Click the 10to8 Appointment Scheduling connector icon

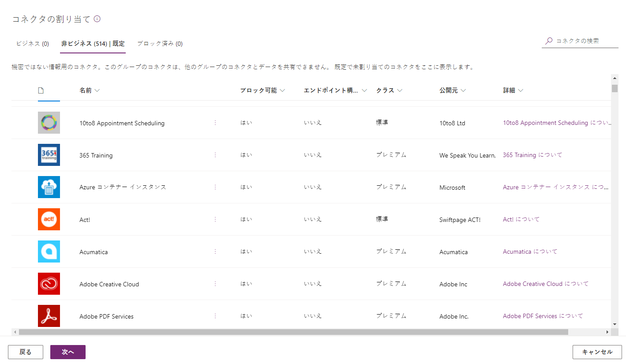[49, 123]
